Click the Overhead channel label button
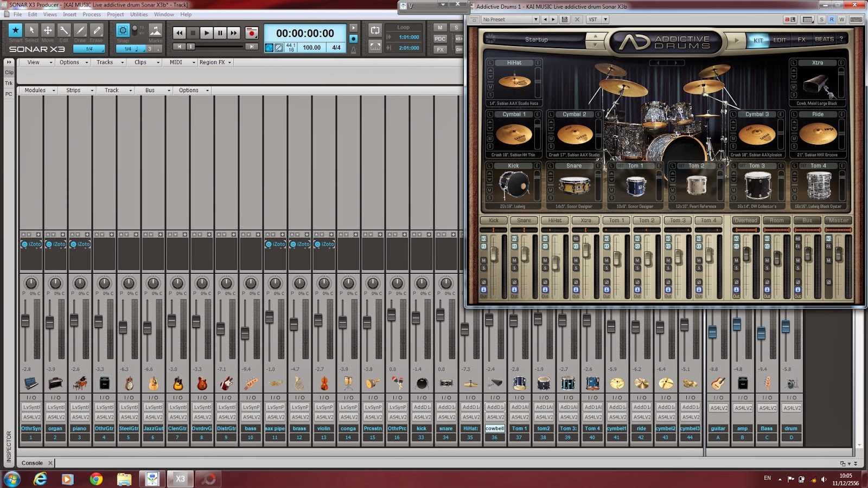The width and height of the screenshot is (868, 488). click(745, 221)
